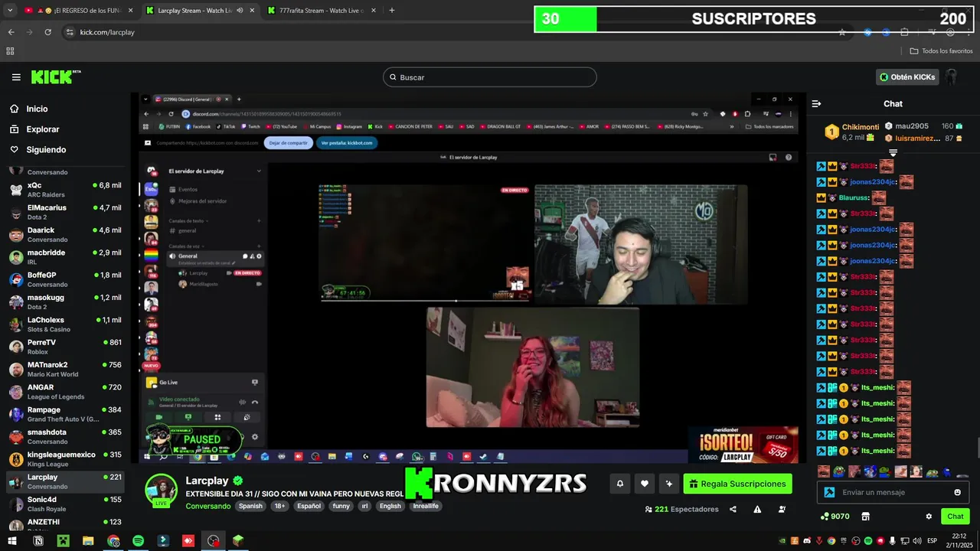This screenshot has height=551, width=980.
Task: Click the Spanish tag
Action: 250,506
